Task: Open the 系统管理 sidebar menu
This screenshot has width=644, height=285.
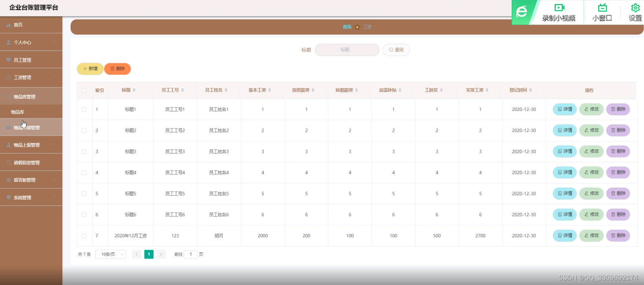Action: coord(31,197)
